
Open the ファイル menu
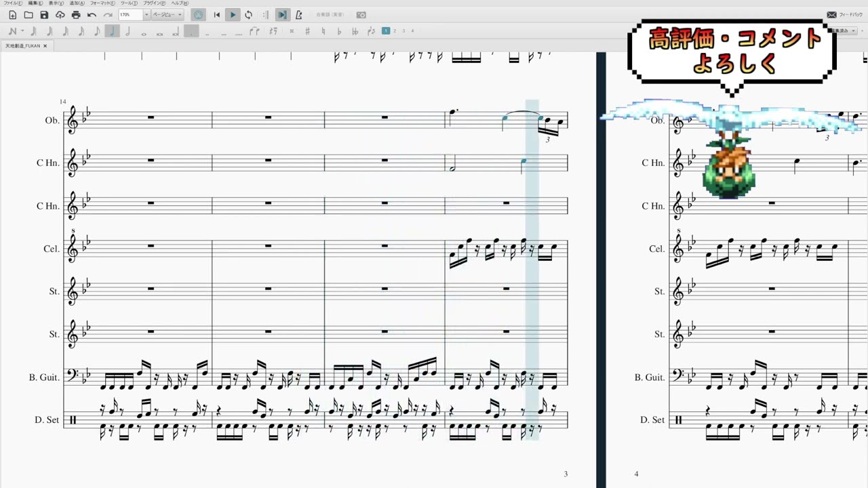(13, 3)
